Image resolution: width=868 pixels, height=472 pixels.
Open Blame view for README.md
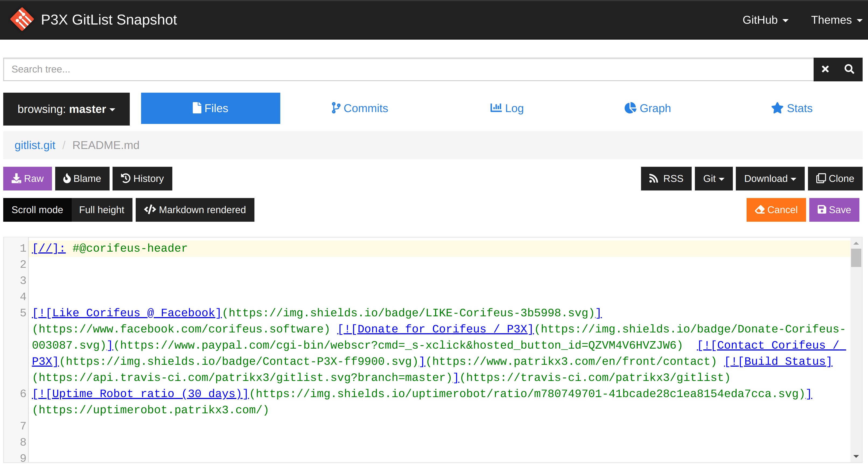tap(82, 178)
